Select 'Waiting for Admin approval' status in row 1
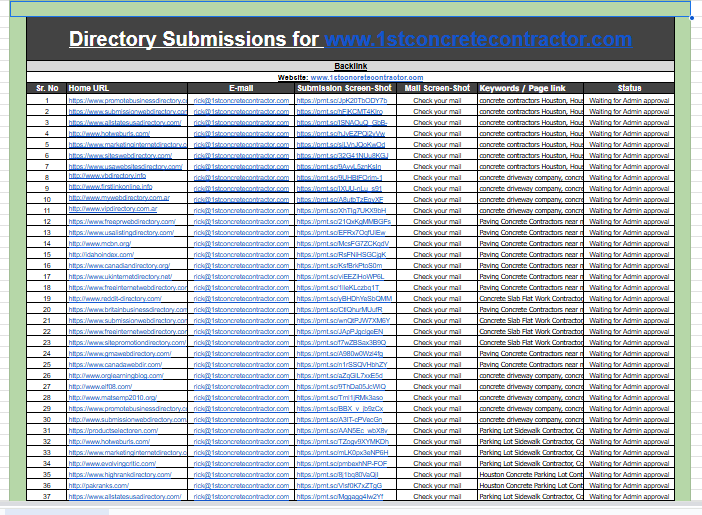The width and height of the screenshot is (702, 515). click(629, 100)
